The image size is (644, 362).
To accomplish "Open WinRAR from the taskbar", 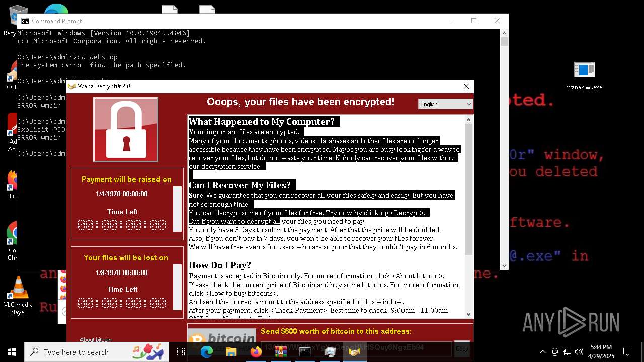I will click(281, 352).
